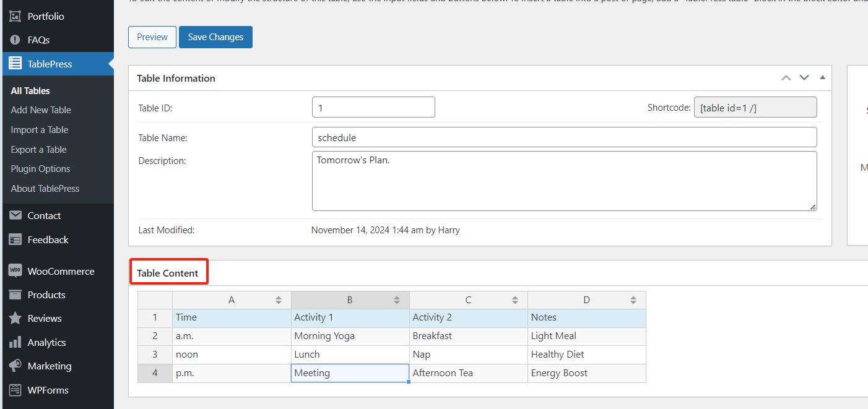Select the Products icon

pyautogui.click(x=15, y=295)
